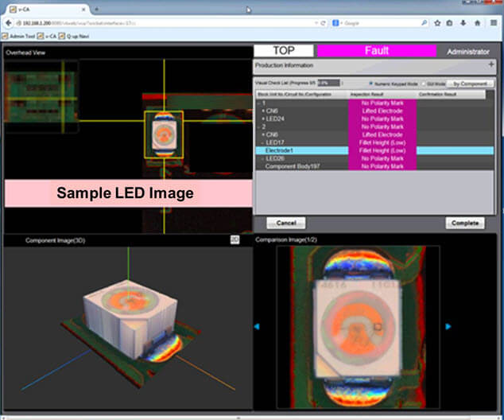Open the Admin Tool bookmark
Image resolution: width=504 pixels, height=420 pixels.
tap(20, 37)
